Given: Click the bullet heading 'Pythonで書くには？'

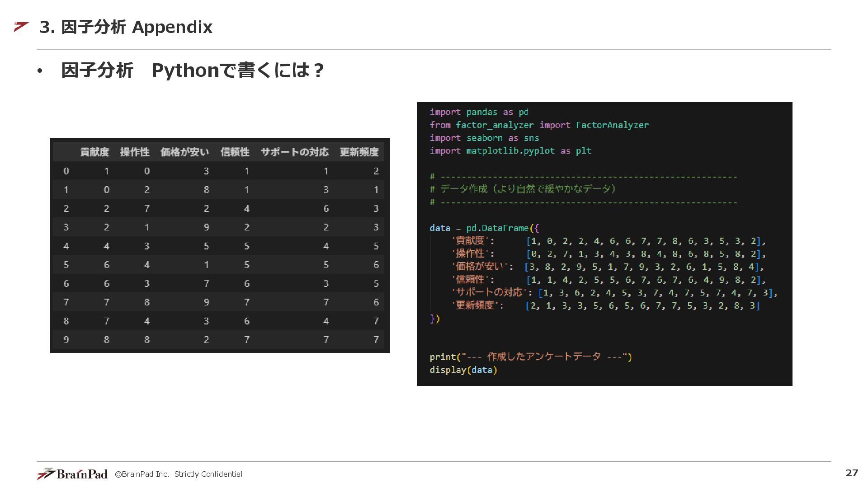Looking at the screenshot, I should point(238,70).
